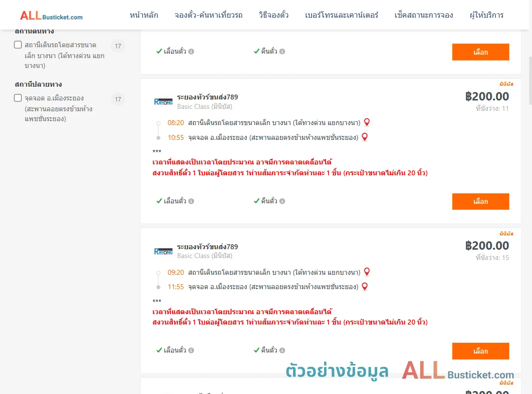Open จองตั๋ว-ค้นหาเที่ยวรถ menu item
This screenshot has width=532, height=394.
[208, 15]
